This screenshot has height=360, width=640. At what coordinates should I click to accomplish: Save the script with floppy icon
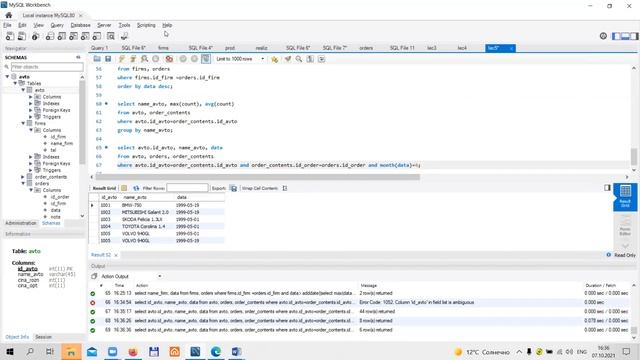coord(108,59)
